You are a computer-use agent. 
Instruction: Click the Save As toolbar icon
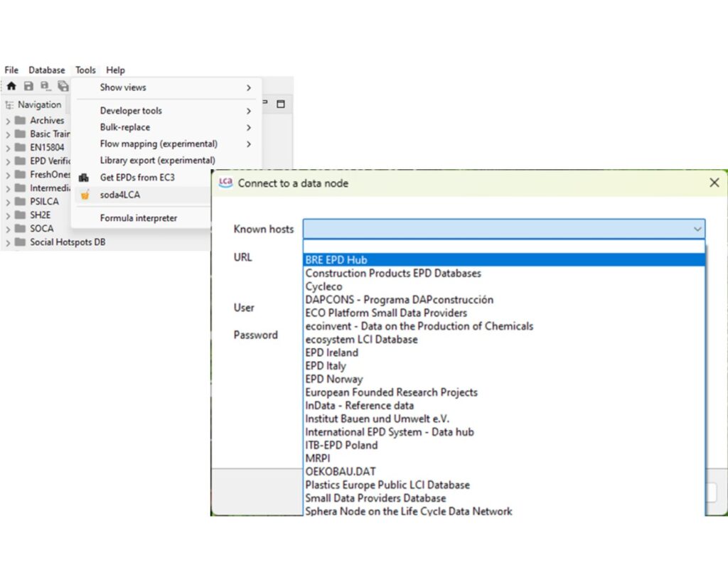coord(45,86)
